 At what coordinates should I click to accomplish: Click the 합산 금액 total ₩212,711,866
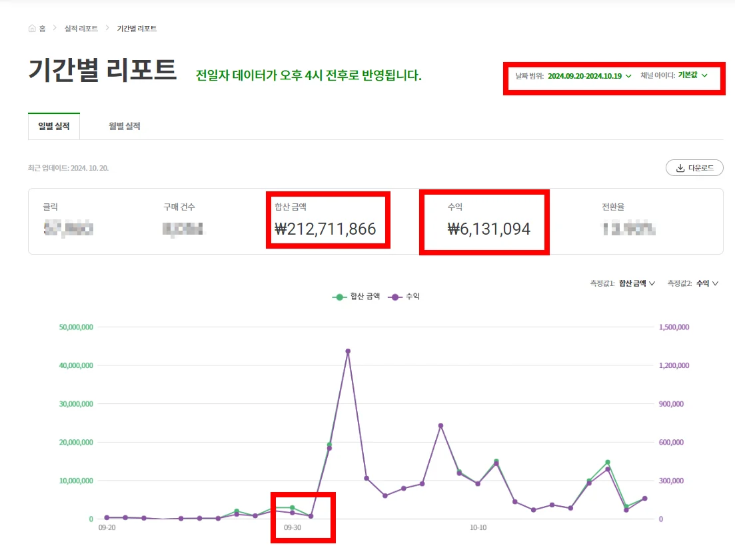pyautogui.click(x=325, y=229)
